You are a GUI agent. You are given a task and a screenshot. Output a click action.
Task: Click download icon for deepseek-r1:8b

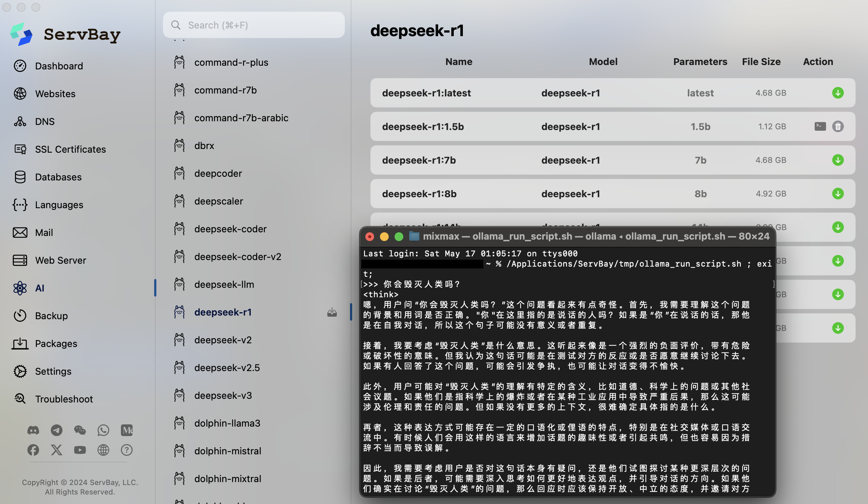point(838,194)
